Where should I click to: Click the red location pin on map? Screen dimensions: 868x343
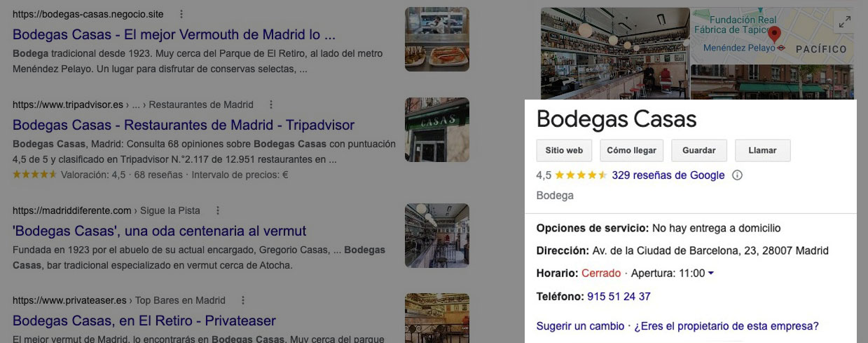[x=774, y=34]
